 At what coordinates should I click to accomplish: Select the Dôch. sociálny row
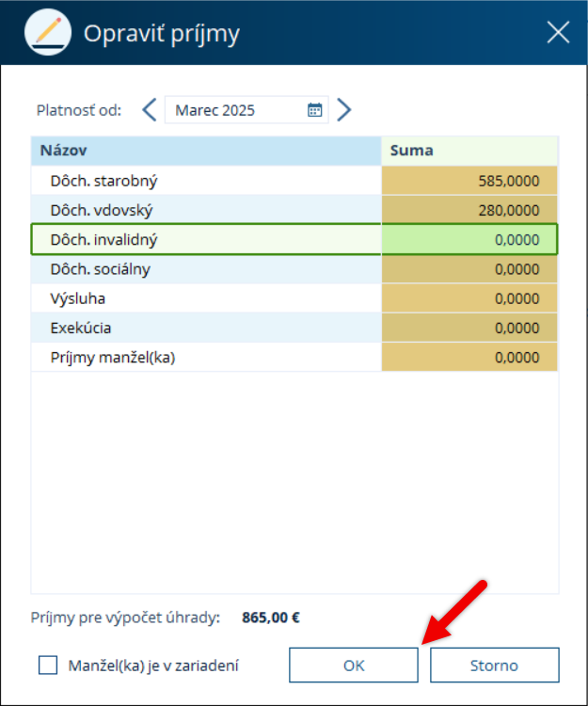click(294, 269)
